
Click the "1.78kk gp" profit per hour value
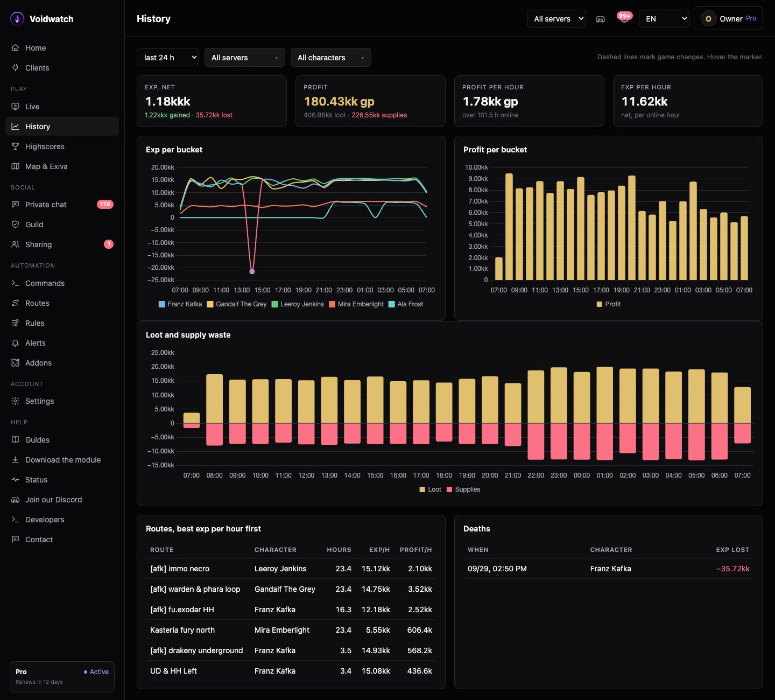tap(490, 101)
